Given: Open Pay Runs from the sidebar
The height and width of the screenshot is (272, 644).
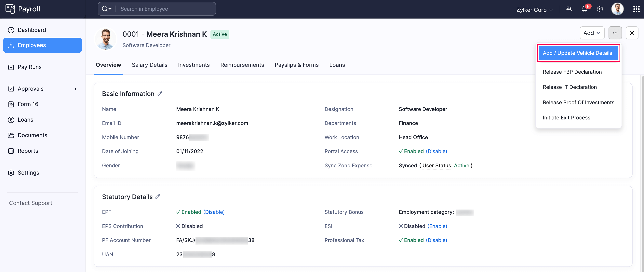Looking at the screenshot, I should click(x=30, y=67).
